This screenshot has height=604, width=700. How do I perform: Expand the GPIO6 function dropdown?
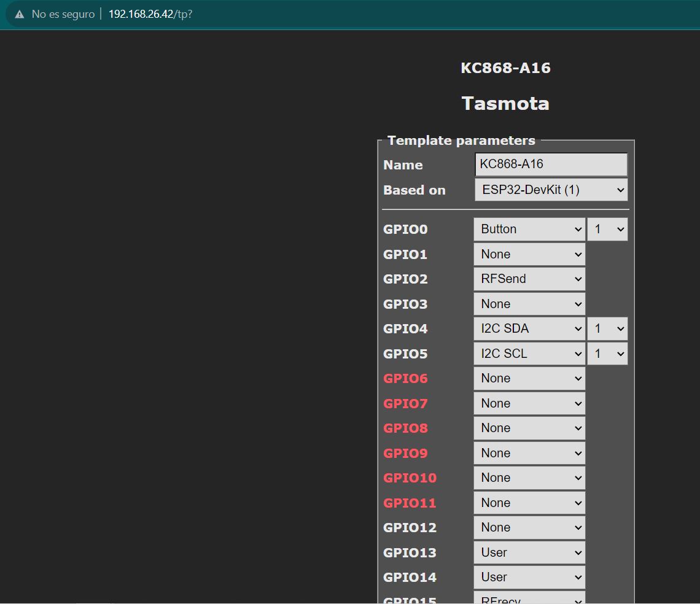coord(529,379)
